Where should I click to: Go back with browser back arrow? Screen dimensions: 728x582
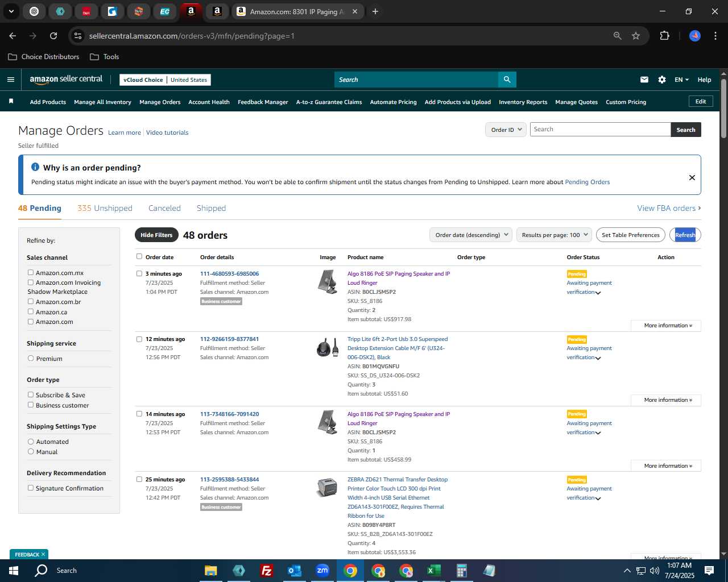(x=13, y=36)
